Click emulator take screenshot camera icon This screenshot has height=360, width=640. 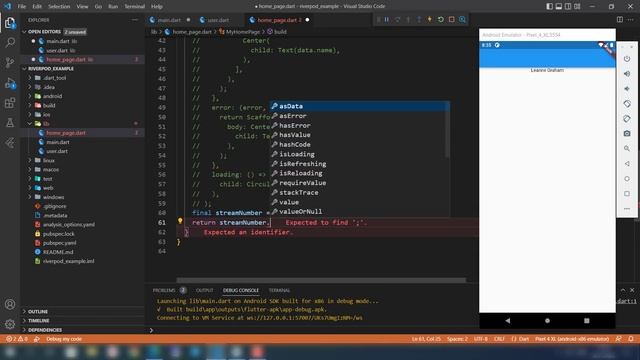click(x=627, y=133)
